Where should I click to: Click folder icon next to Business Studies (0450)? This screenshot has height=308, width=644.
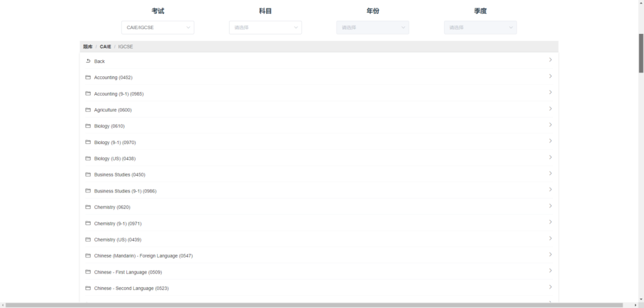point(88,175)
